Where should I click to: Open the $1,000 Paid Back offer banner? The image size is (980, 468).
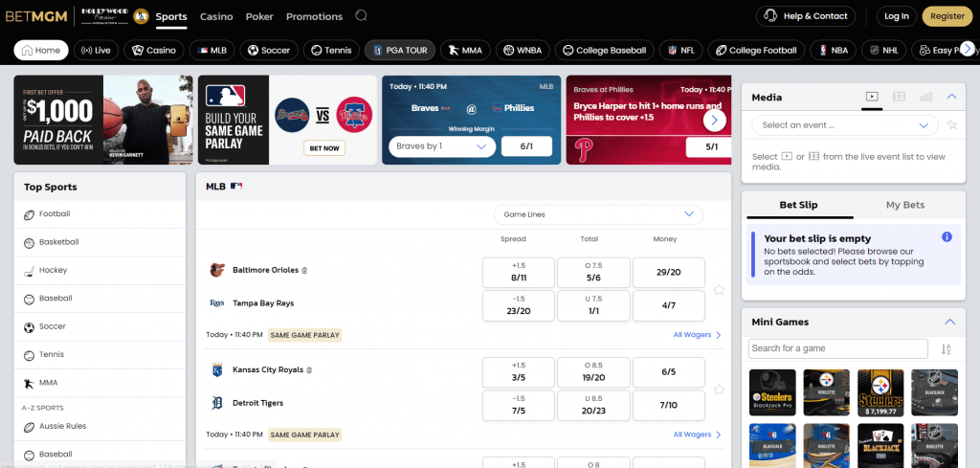coord(103,120)
